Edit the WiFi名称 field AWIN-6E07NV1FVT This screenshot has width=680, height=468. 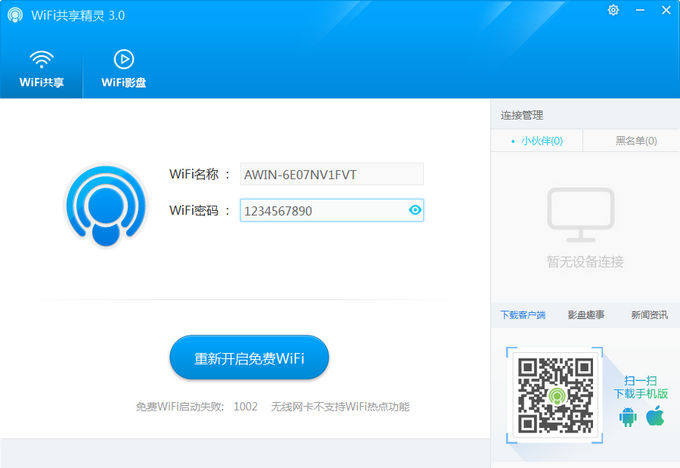click(x=332, y=174)
